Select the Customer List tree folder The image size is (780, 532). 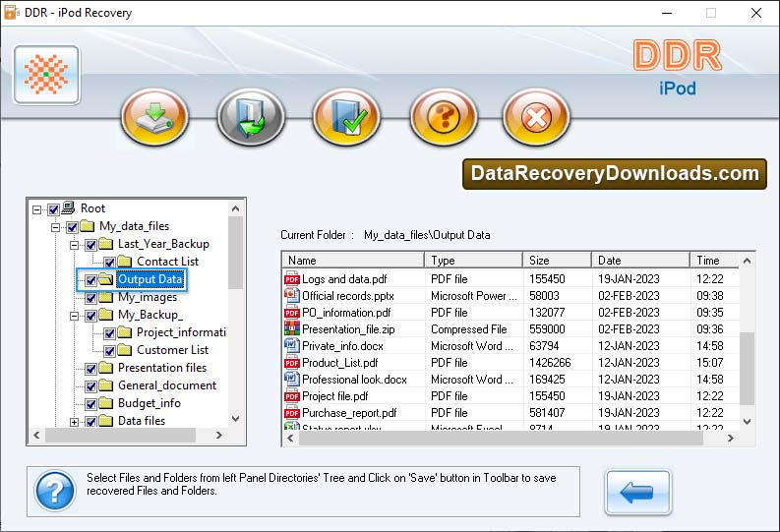[x=172, y=350]
